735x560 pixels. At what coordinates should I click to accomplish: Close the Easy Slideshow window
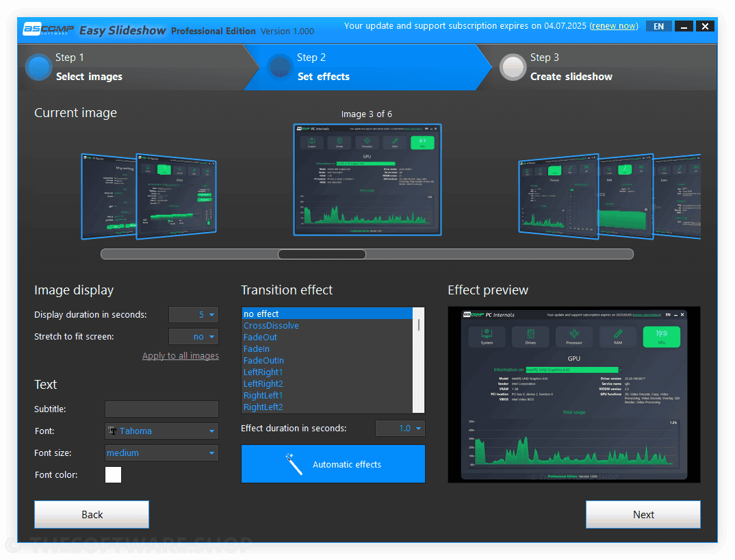tap(705, 26)
